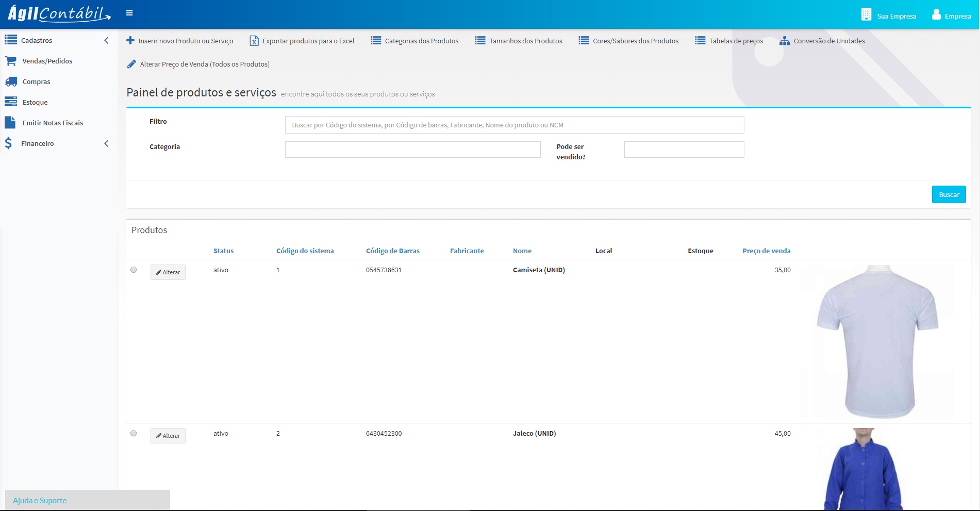Open Emitir Notas Fiscais document icon
The width and height of the screenshot is (980, 511).
click(x=10, y=123)
